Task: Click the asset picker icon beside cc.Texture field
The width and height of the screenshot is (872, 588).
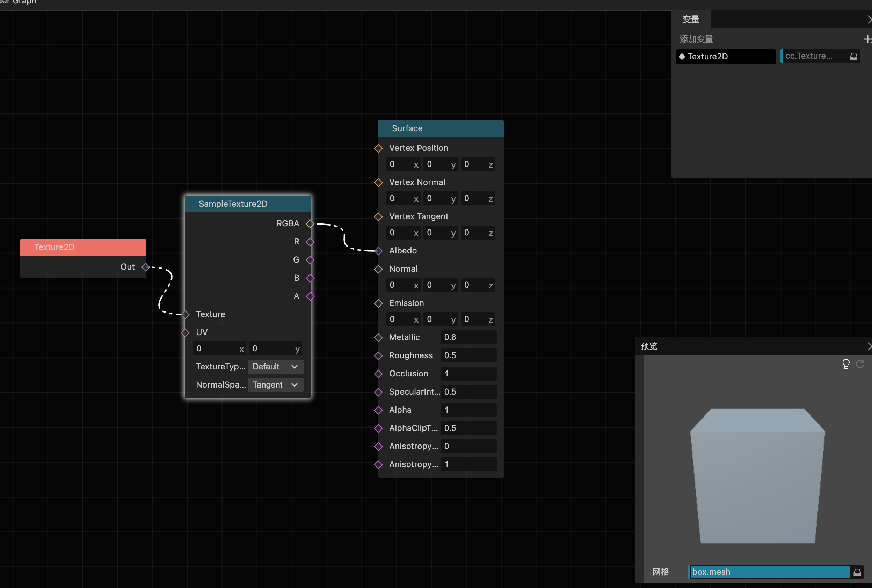Action: pos(853,56)
